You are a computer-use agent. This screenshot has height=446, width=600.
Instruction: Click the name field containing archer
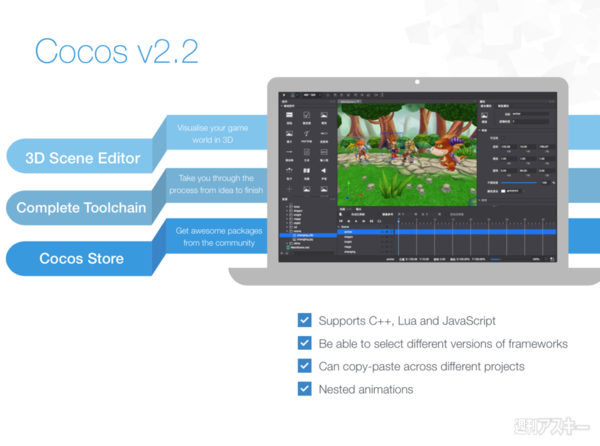click(x=530, y=114)
